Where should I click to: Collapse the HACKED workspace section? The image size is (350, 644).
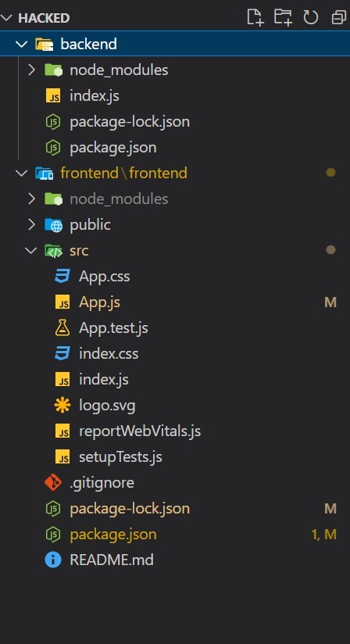coord(7,18)
